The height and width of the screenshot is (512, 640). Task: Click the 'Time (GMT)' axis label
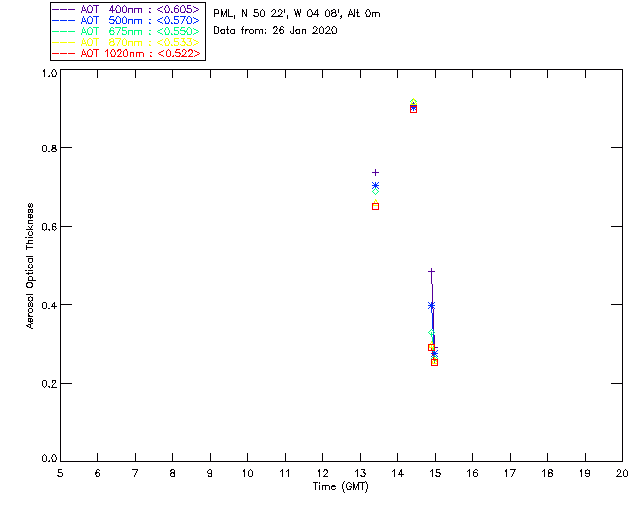click(340, 487)
